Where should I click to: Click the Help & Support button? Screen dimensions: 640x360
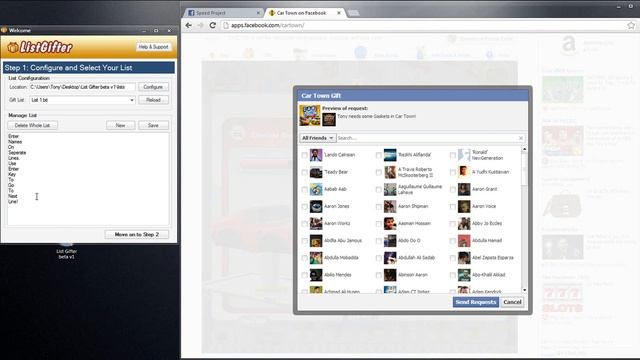(x=153, y=47)
